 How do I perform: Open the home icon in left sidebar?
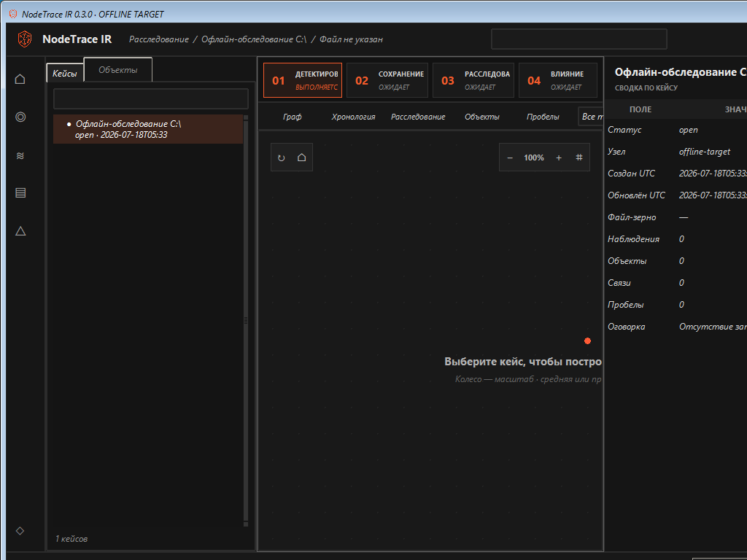20,79
